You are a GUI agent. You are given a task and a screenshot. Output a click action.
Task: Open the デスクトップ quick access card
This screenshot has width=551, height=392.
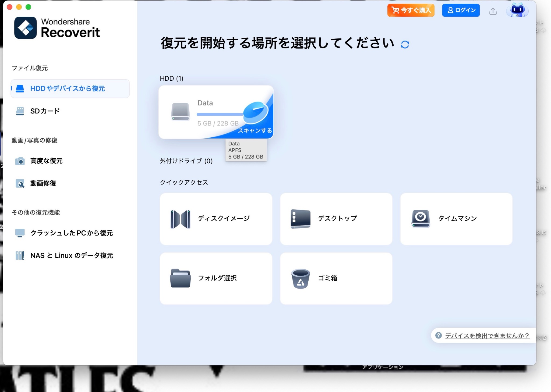pyautogui.click(x=336, y=219)
